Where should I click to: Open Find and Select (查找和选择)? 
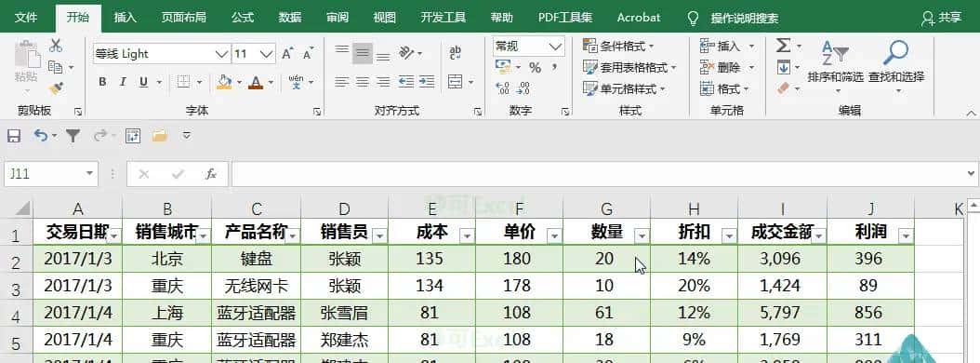pos(896,67)
